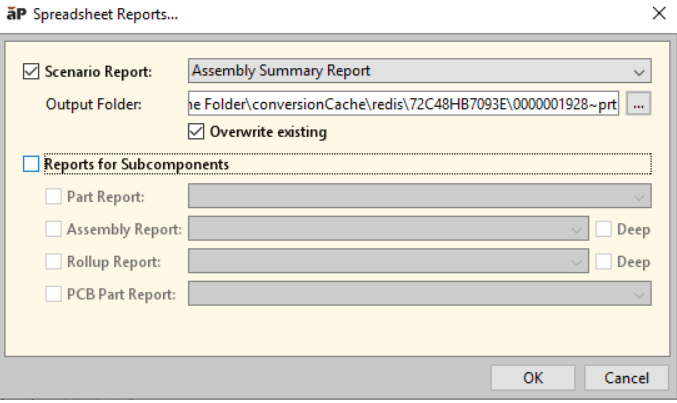Viewport: 677px width, 403px height.
Task: Check the PCB Part Report checkbox
Action: (x=54, y=294)
